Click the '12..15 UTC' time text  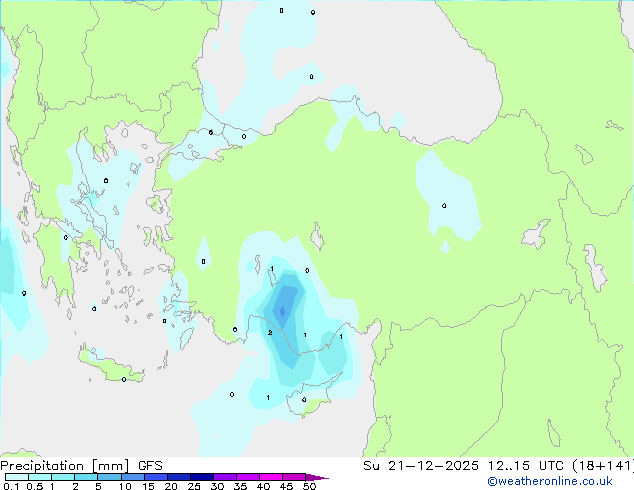click(526, 466)
